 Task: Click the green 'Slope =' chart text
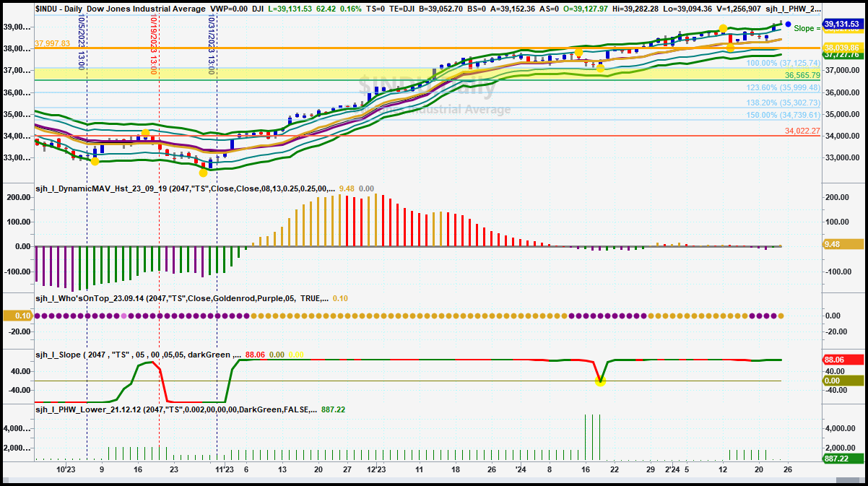coord(807,28)
